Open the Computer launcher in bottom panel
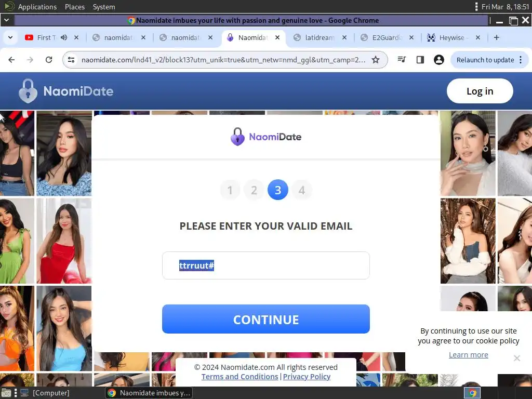The width and height of the screenshot is (532, 399). coord(45,393)
